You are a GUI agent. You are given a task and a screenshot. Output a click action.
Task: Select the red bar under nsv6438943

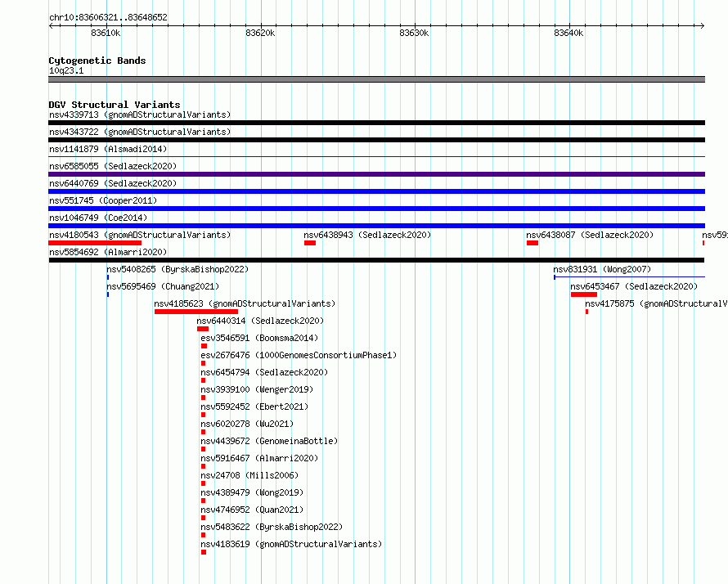click(x=310, y=243)
